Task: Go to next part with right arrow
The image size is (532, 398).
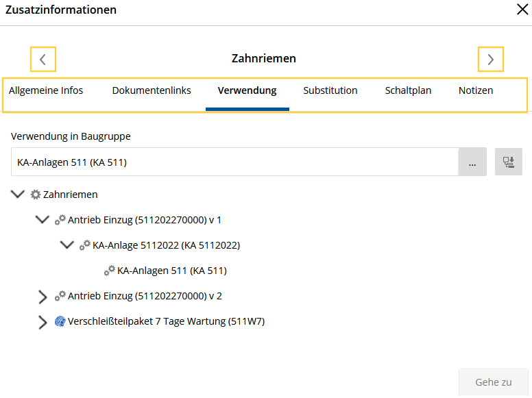Action: [491, 60]
